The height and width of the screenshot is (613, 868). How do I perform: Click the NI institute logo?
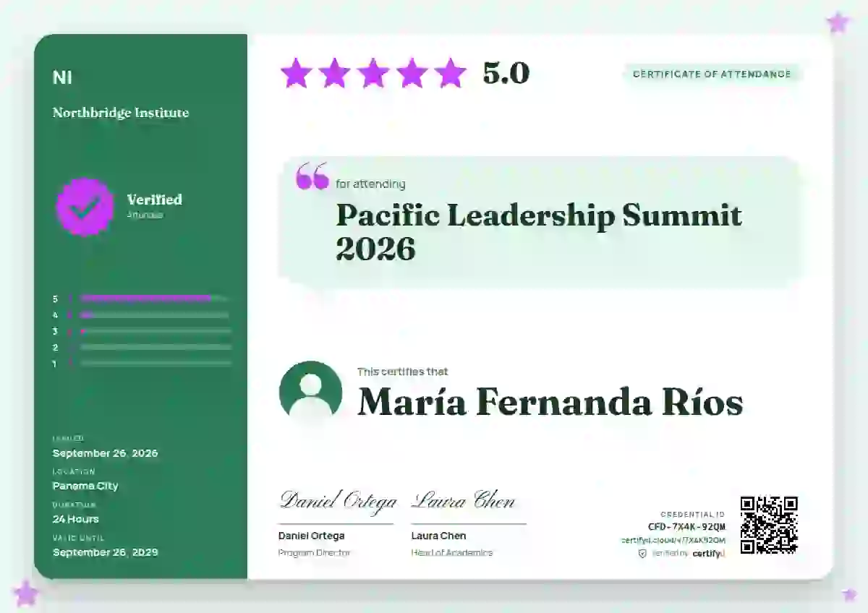[62, 77]
